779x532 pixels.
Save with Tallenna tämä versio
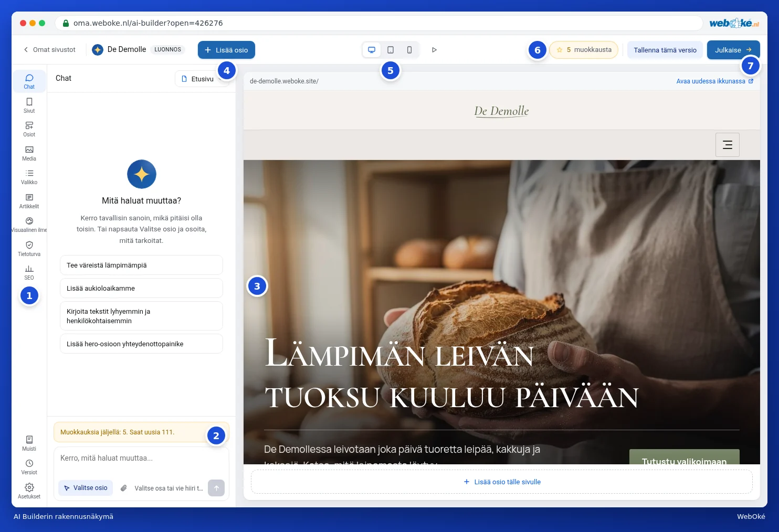pos(665,50)
